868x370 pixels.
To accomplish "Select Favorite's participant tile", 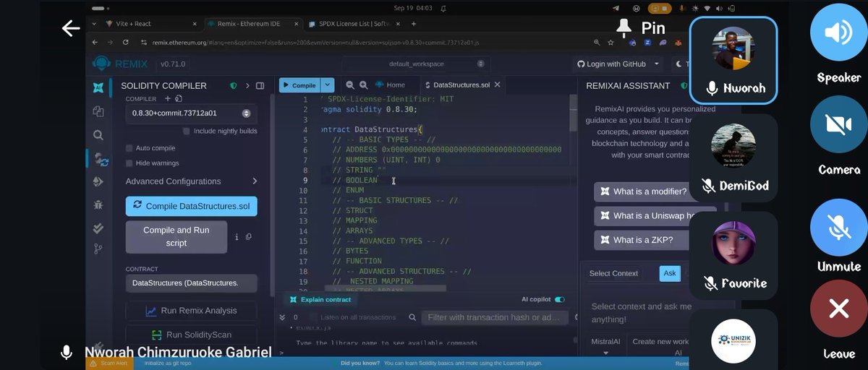I will [733, 255].
